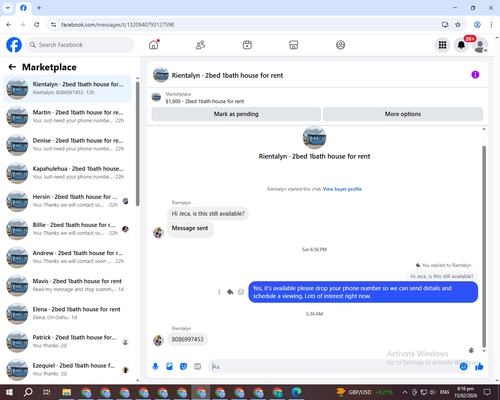
Task: Open the View buyer profile link
Action: (342, 189)
